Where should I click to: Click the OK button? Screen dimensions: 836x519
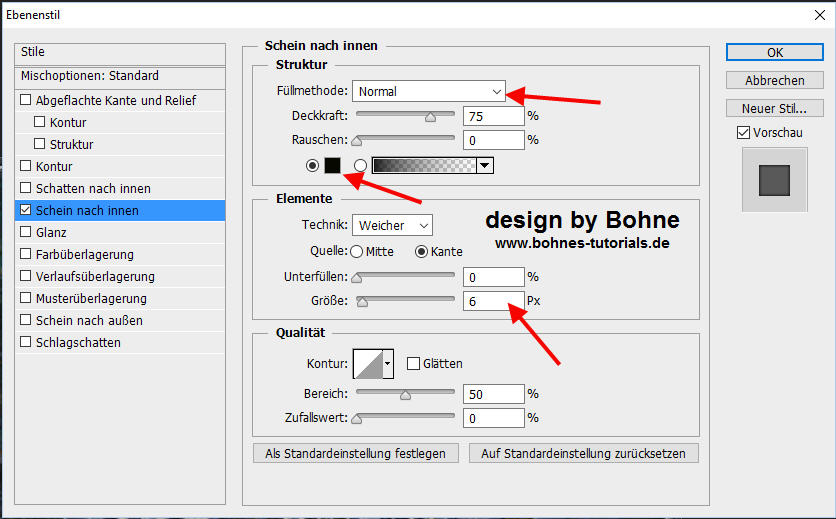point(774,52)
